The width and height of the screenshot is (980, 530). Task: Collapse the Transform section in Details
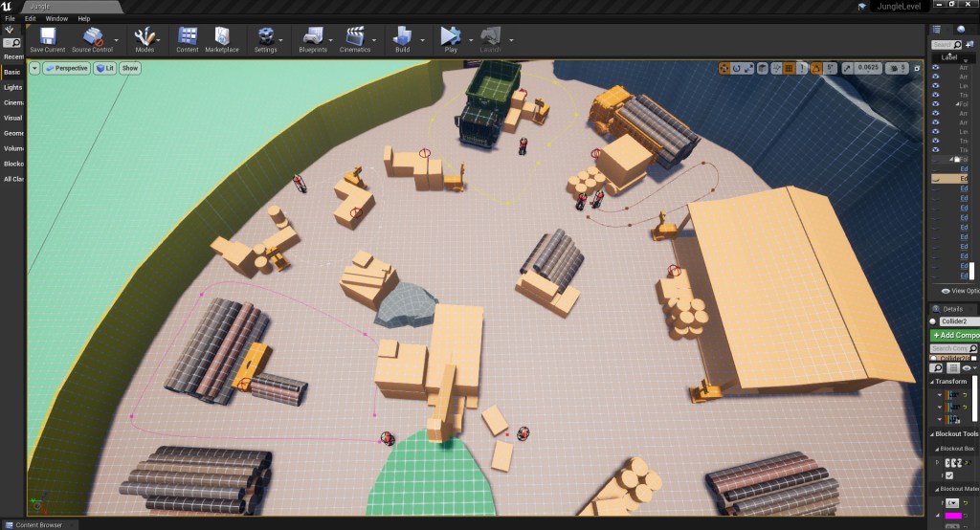pos(932,382)
